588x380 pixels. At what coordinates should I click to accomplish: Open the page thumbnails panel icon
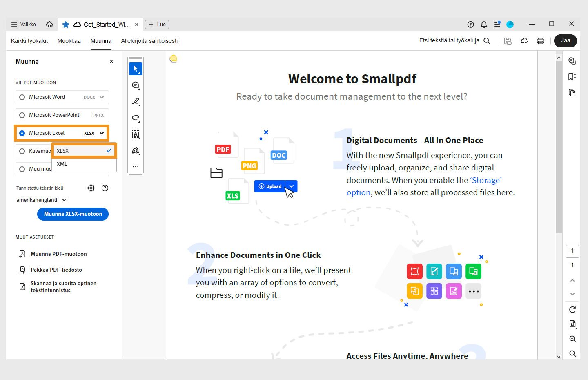572,93
